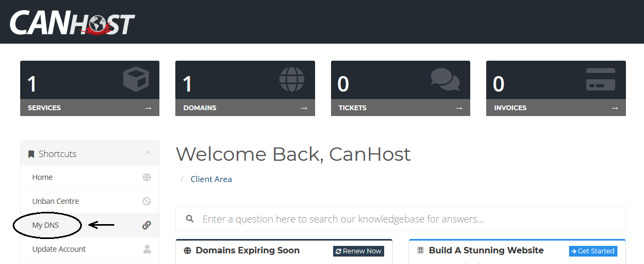Click the Get Started button
Image resolution: width=644 pixels, height=264 pixels.
pos(593,251)
